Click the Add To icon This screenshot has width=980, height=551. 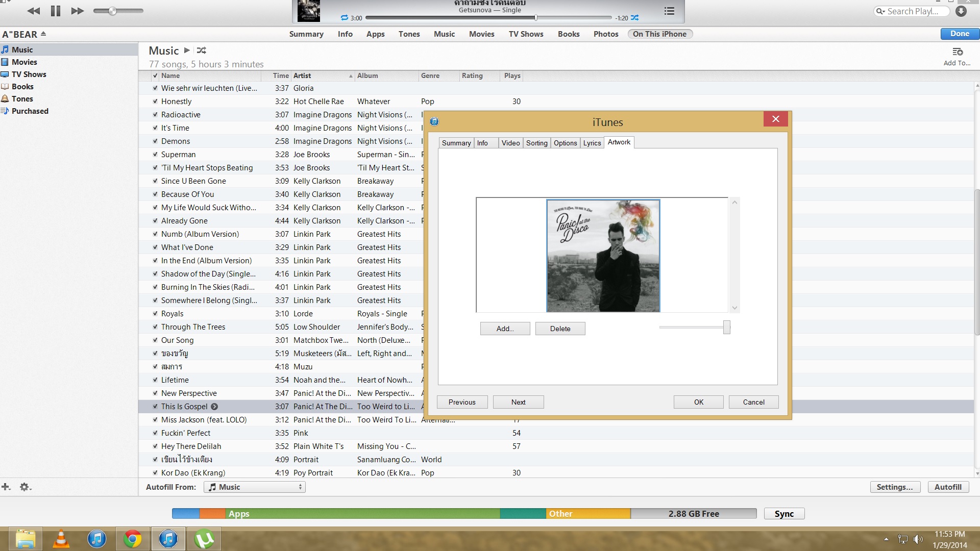tap(958, 52)
